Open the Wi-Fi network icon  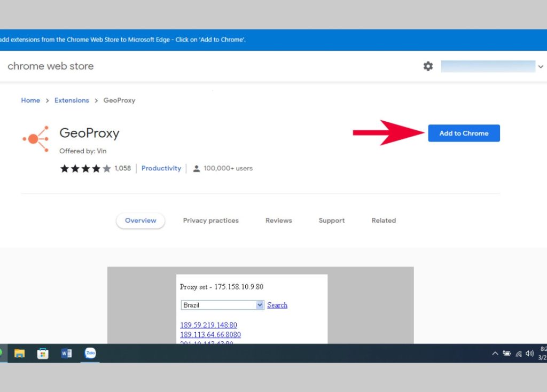pos(519,354)
